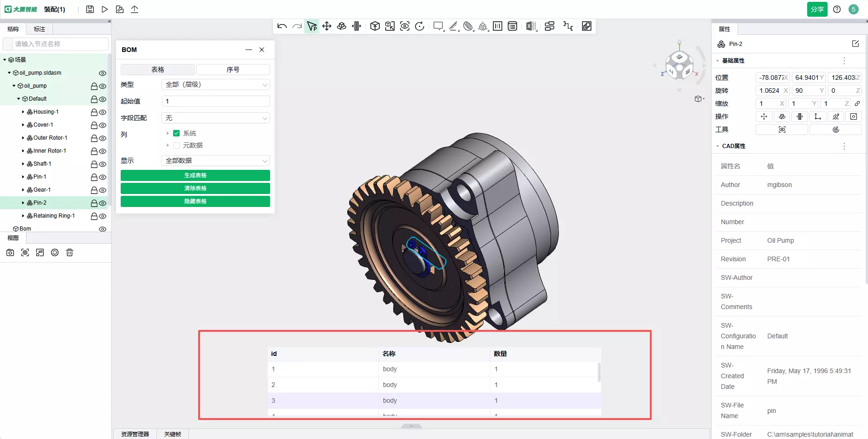This screenshot has height=439, width=868.
Task: Click the undo arrow in the toolbar
Action: pyautogui.click(x=282, y=26)
